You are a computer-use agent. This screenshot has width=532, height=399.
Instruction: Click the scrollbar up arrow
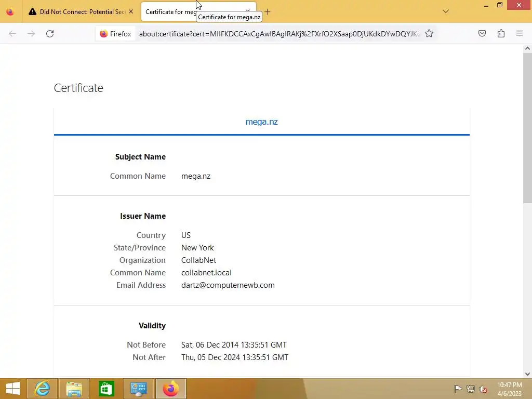tap(527, 48)
